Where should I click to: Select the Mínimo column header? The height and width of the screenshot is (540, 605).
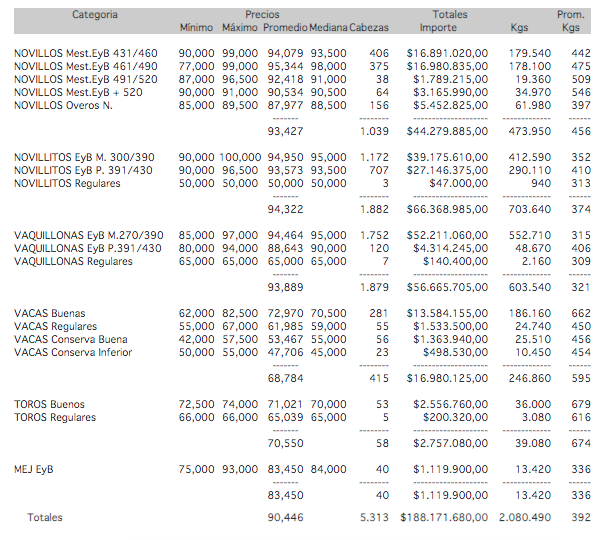pos(196,28)
